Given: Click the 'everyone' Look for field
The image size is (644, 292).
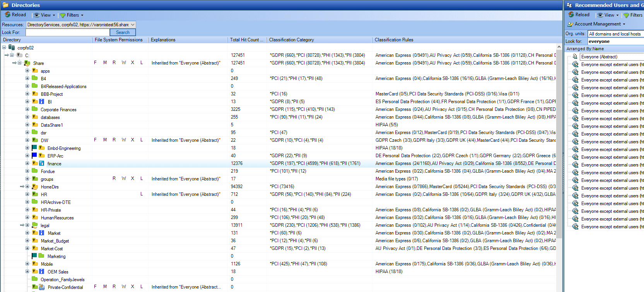Looking at the screenshot, I should coord(615,41).
